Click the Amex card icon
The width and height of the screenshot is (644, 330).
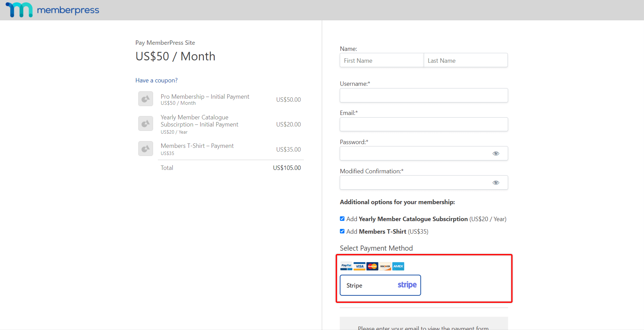(398, 266)
